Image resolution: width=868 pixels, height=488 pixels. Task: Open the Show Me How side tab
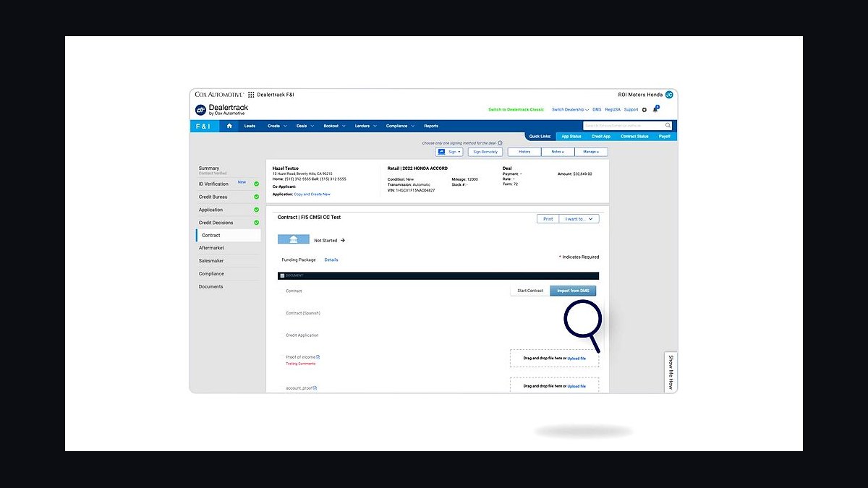pyautogui.click(x=671, y=372)
